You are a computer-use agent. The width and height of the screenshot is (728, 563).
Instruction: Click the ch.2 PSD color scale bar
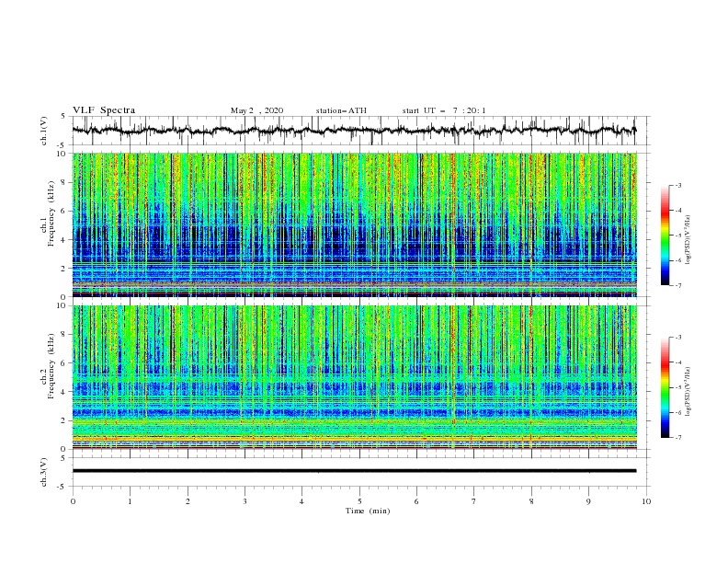(665, 387)
